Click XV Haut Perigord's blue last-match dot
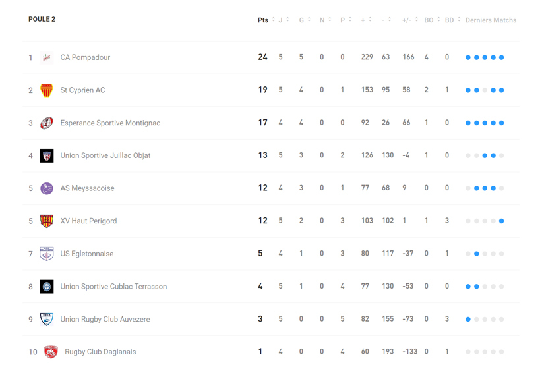The height and width of the screenshot is (392, 542). point(502,221)
